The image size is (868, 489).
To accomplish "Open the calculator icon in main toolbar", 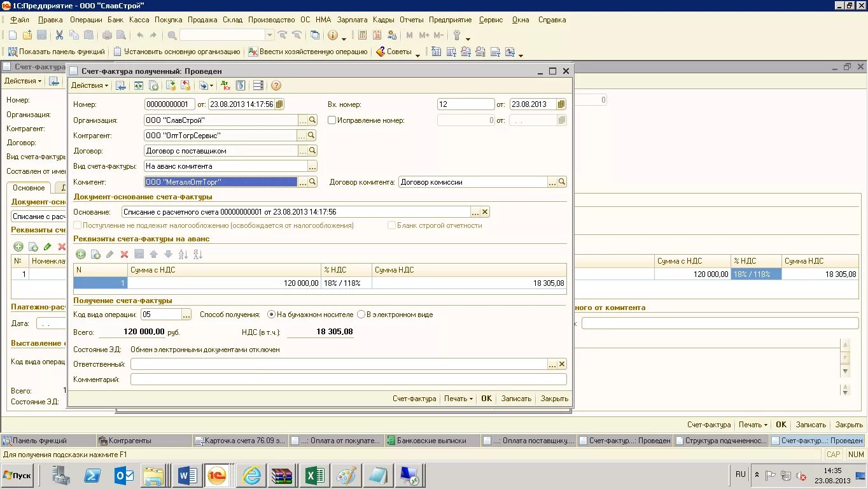I will [x=362, y=36].
